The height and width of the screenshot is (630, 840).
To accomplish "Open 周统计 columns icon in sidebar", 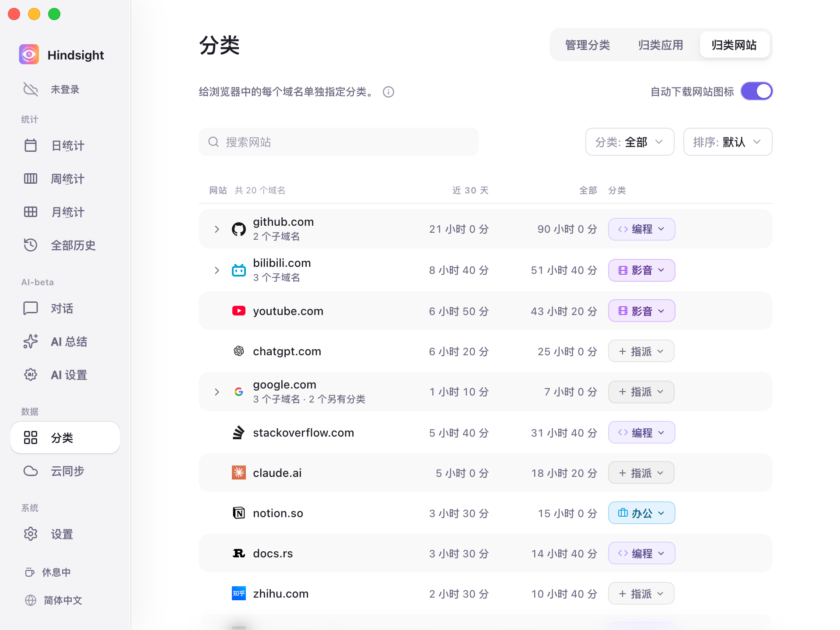I will pyautogui.click(x=31, y=178).
